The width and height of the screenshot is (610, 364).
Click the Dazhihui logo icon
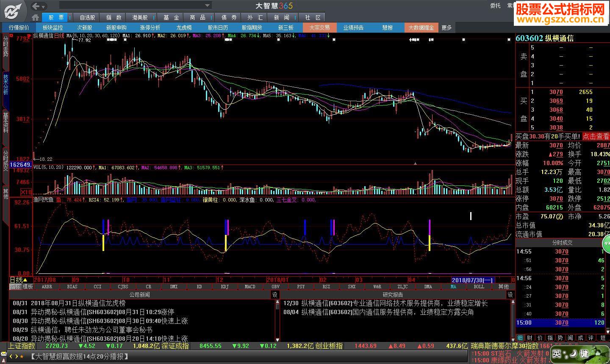(13, 11)
